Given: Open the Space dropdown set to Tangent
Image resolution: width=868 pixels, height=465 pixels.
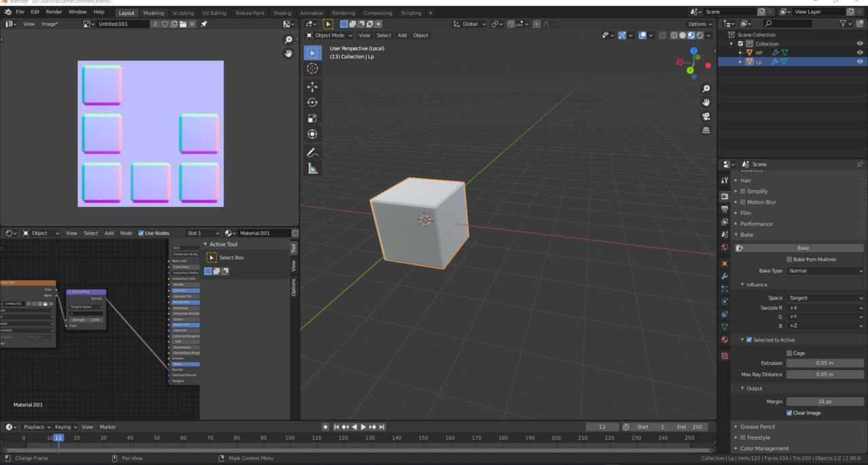Looking at the screenshot, I should coord(825,298).
